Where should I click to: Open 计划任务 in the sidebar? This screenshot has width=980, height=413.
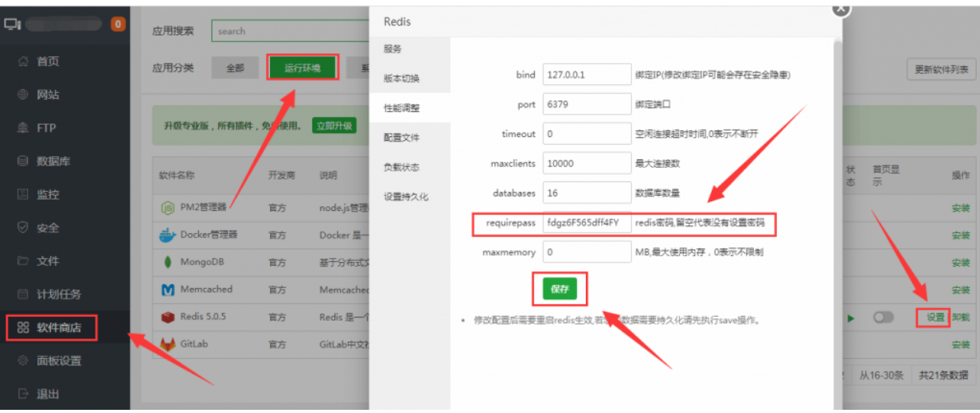[x=59, y=294]
